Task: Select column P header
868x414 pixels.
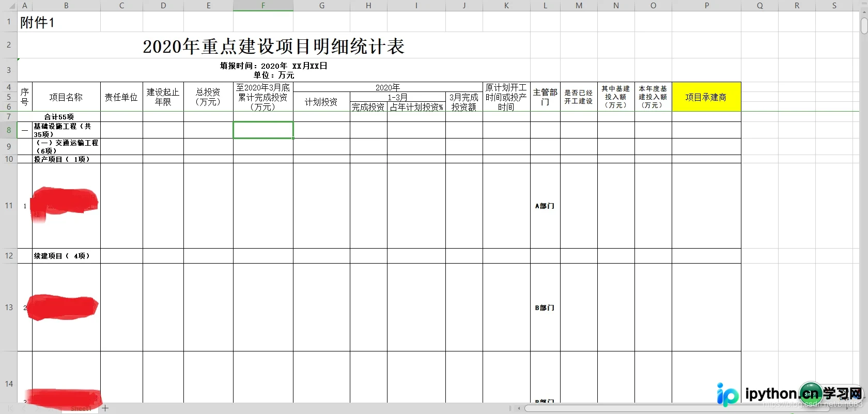Action: tap(706, 6)
